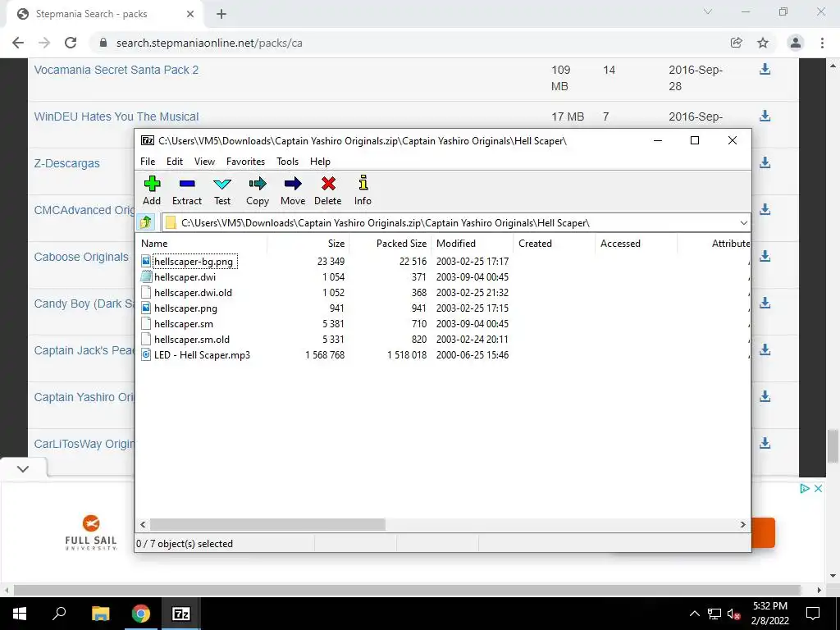Screen dimensions: 840x630
Task: Click the LED - Hell Scaper.mp3 file icon
Action: point(146,354)
